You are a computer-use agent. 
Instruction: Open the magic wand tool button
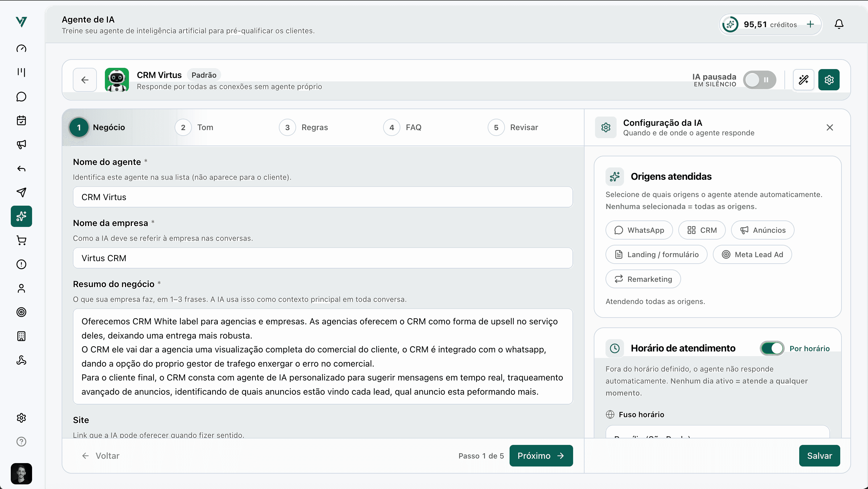804,80
